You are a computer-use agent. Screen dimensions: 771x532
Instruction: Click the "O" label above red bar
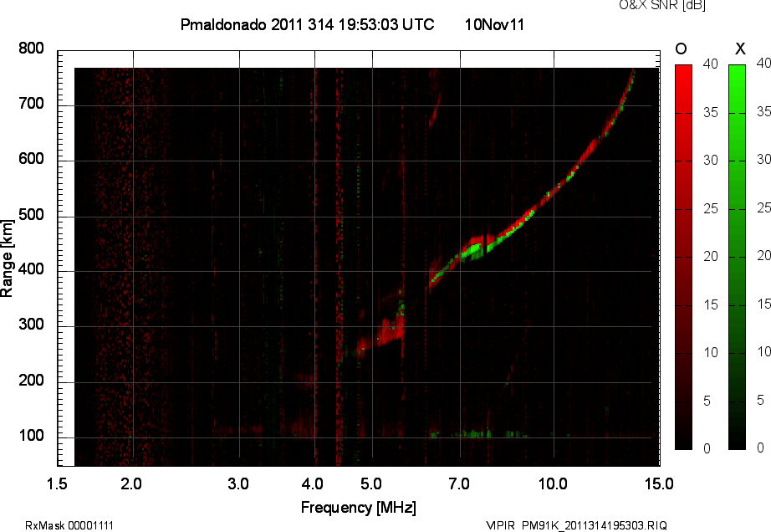point(681,49)
